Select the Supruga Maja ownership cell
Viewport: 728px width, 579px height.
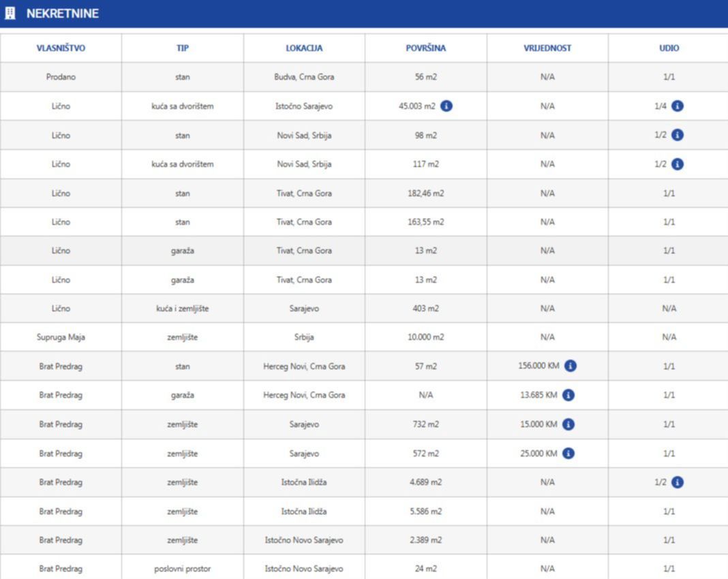click(61, 337)
